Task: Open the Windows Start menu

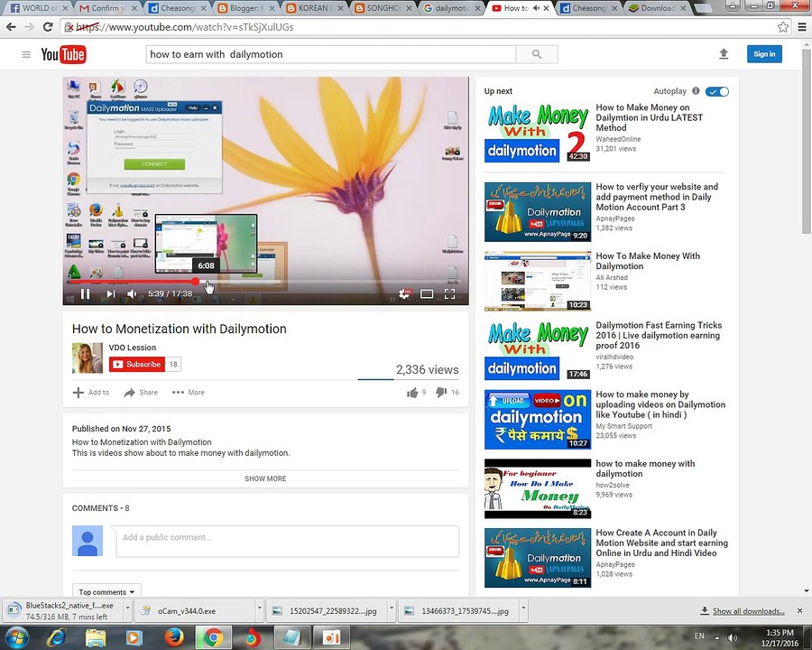Action: click(x=17, y=637)
